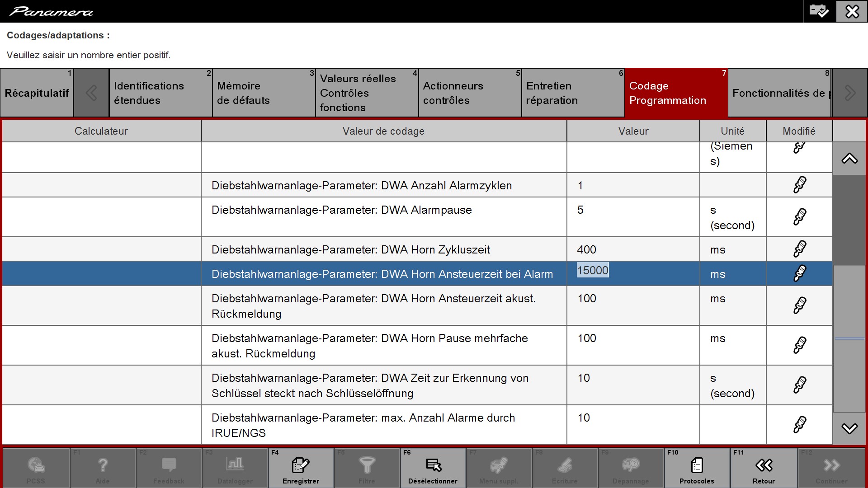Viewport: 868px width, 488px height.
Task: Sort by Calculateur column header
Action: [101, 131]
